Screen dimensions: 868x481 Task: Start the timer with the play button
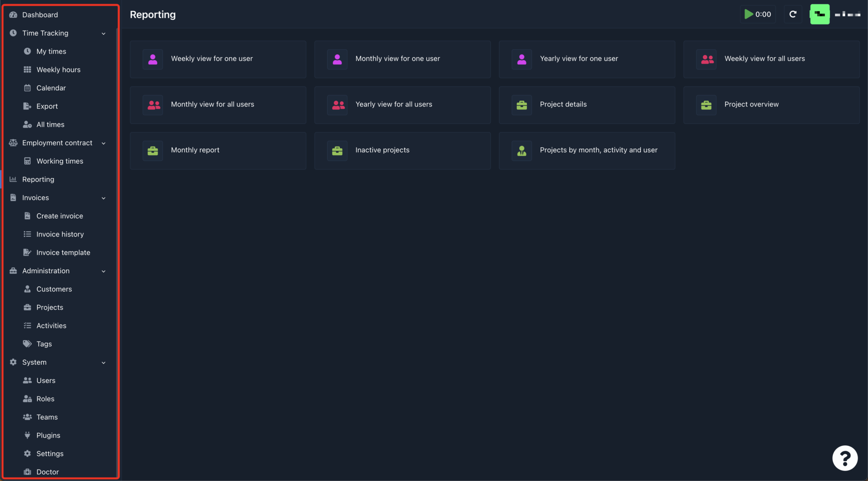[748, 14]
